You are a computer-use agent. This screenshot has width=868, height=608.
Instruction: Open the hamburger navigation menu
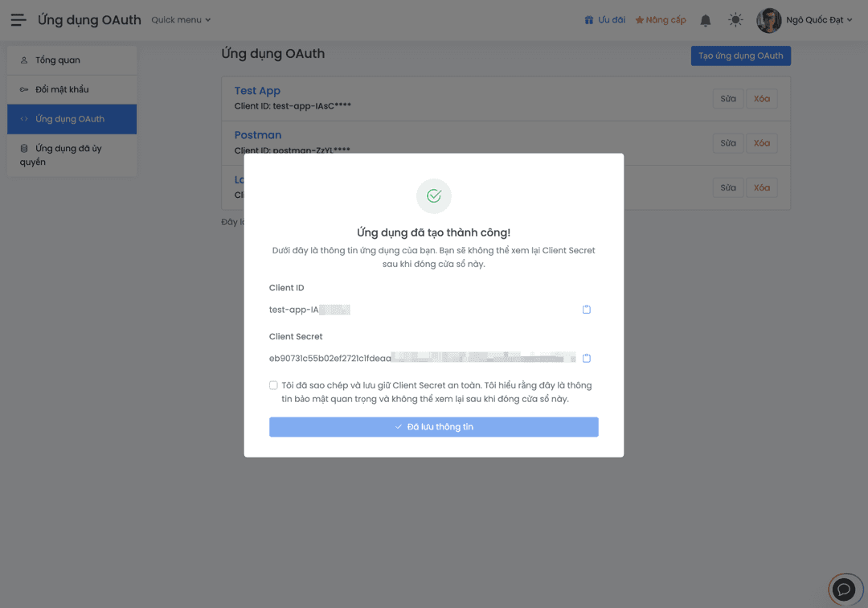pyautogui.click(x=19, y=19)
